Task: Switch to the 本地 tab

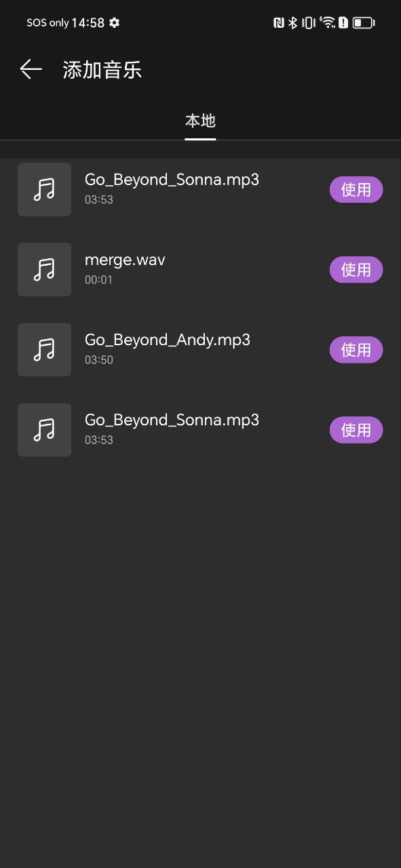Action: pos(200,121)
